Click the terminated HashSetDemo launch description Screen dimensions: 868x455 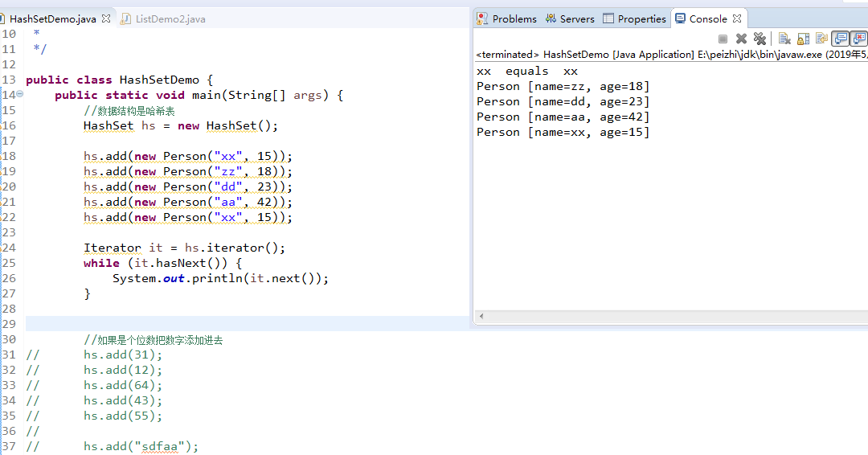[671, 54]
